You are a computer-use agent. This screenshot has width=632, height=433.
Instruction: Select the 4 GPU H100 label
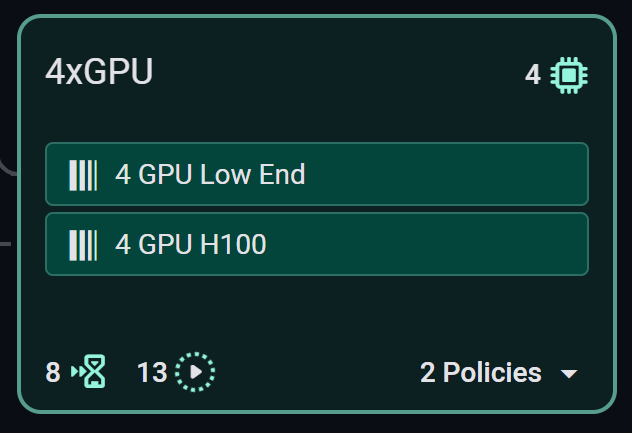(x=191, y=244)
